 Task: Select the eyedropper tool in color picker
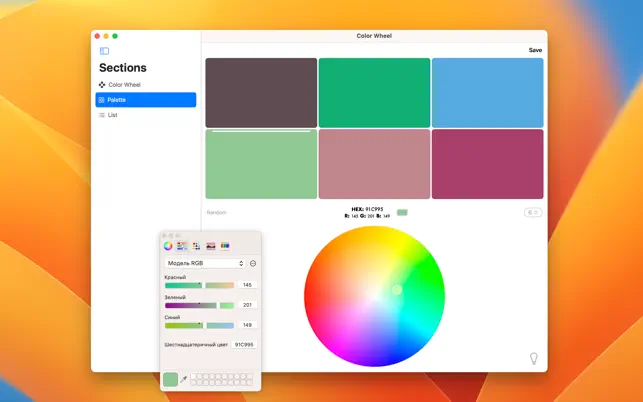[183, 379]
